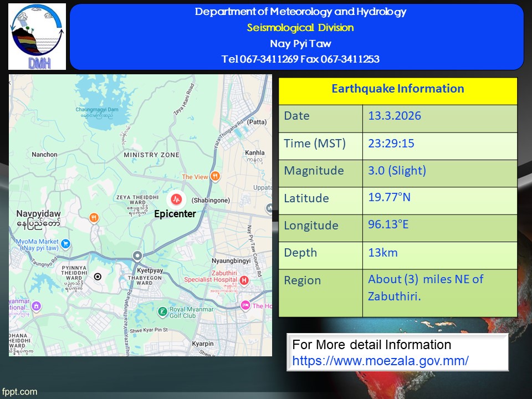Click the Naypyidaw city label
The width and height of the screenshot is (532, 399).
click(39, 213)
